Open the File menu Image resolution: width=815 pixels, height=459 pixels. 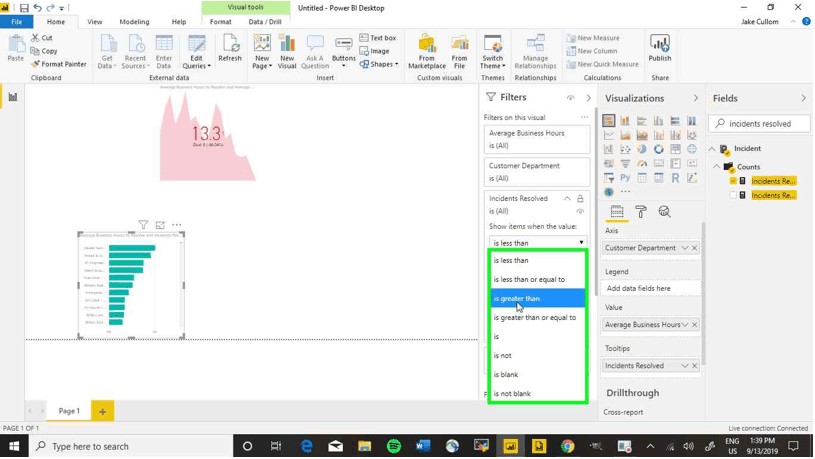click(x=17, y=22)
